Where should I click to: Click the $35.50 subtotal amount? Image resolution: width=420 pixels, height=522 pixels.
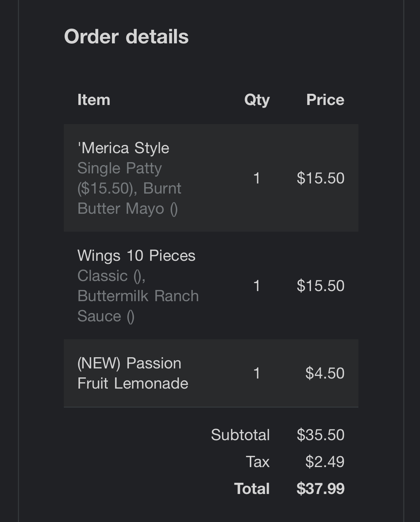320,435
